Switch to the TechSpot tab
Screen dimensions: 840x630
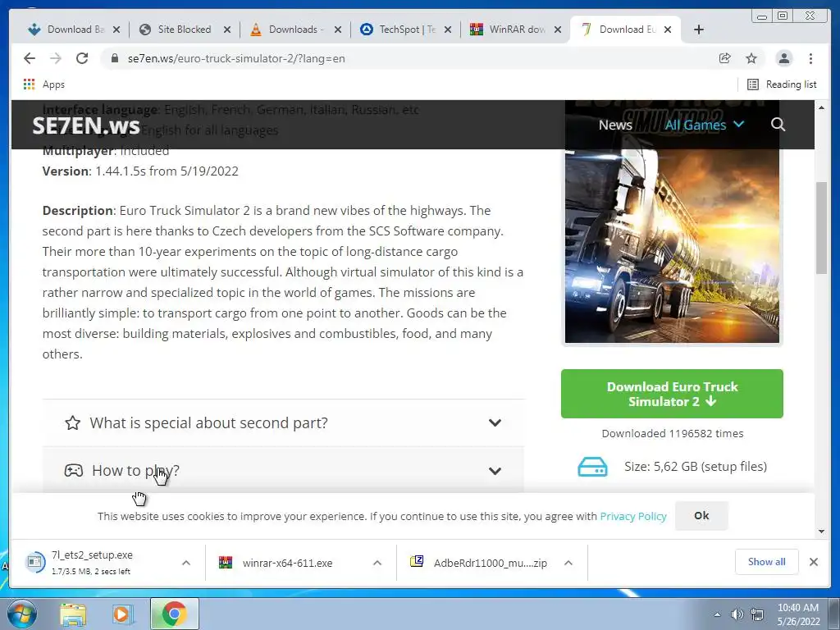(405, 30)
